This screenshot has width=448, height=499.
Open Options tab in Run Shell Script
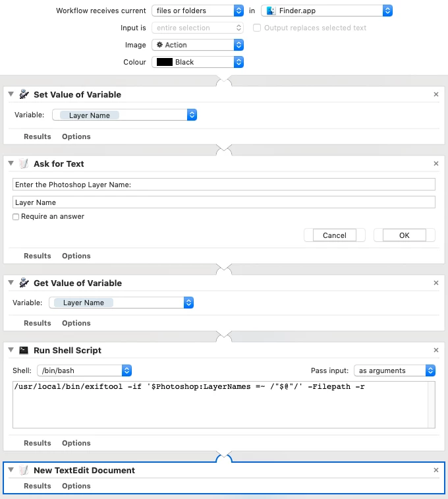(x=76, y=443)
